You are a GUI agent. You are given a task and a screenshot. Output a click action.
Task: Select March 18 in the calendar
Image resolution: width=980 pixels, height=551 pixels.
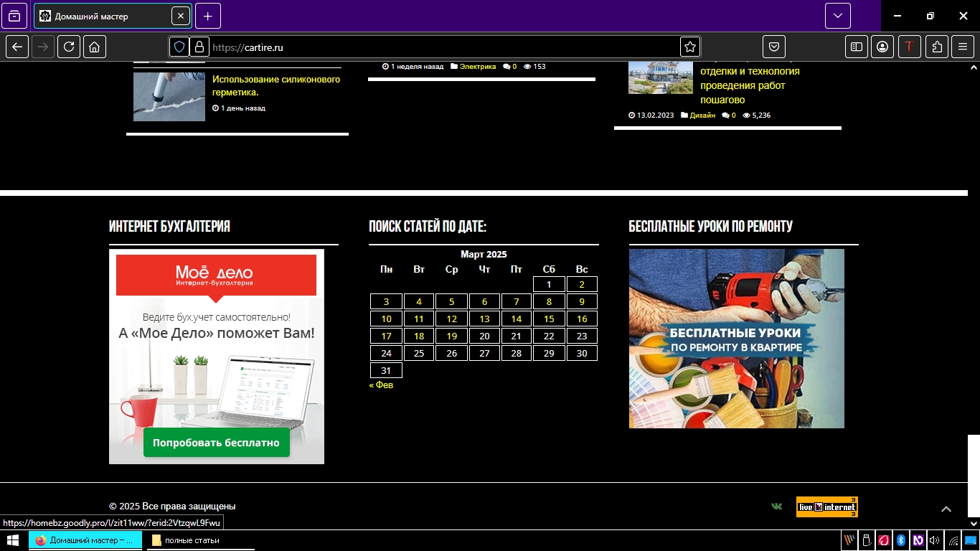coord(419,336)
